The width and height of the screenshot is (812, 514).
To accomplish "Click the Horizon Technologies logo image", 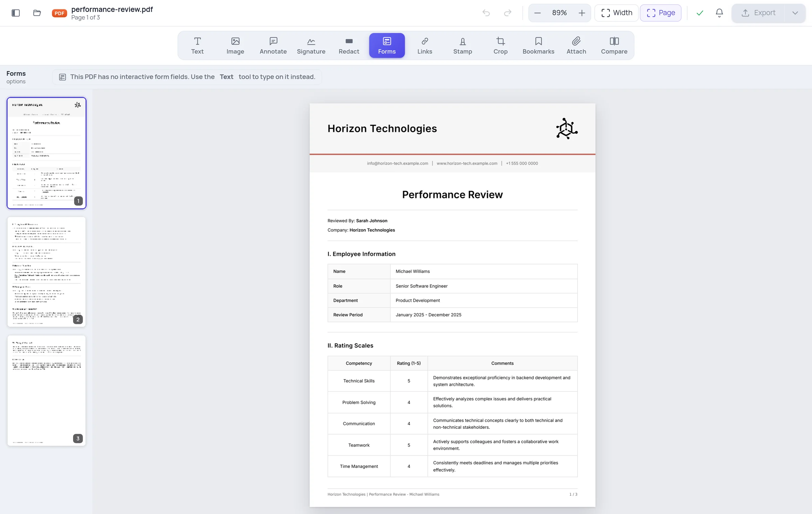I will pyautogui.click(x=567, y=128).
